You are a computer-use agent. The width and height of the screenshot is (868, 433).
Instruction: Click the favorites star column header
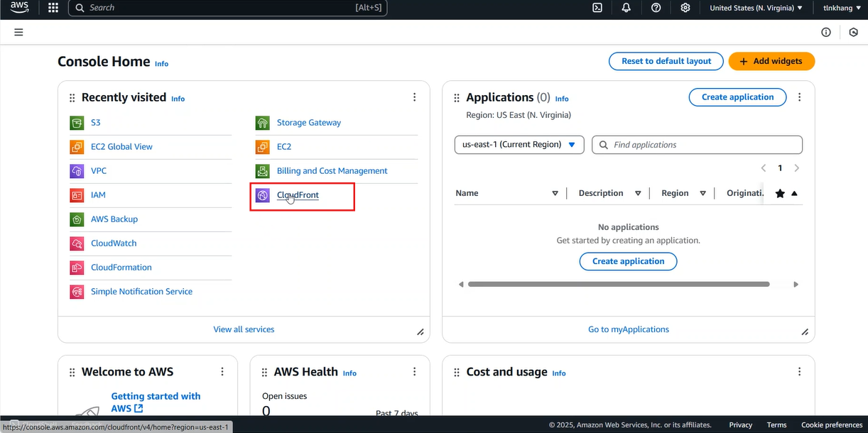[780, 193]
